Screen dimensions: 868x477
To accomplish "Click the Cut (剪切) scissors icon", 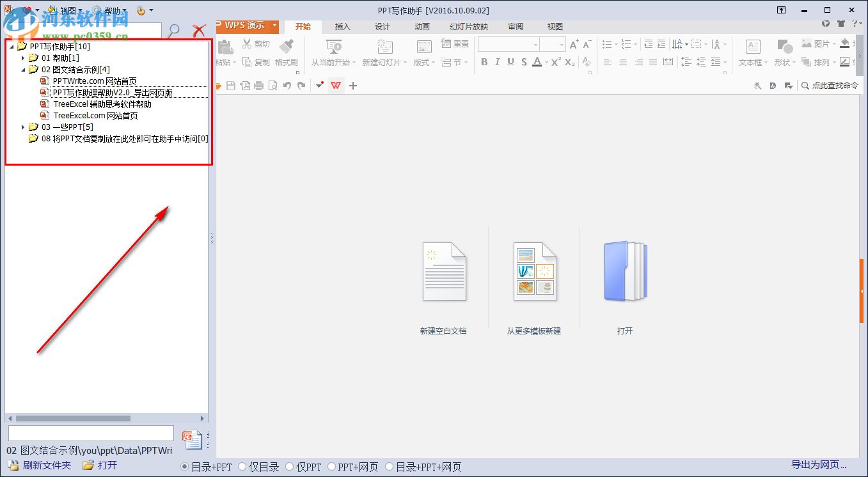I will (x=247, y=44).
